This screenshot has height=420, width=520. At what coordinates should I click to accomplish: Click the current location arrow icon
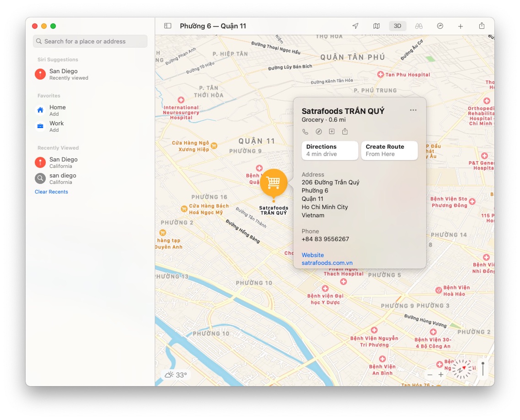pos(355,26)
